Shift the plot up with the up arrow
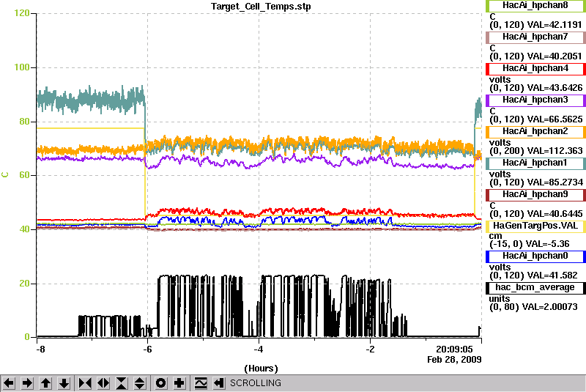 45,383
